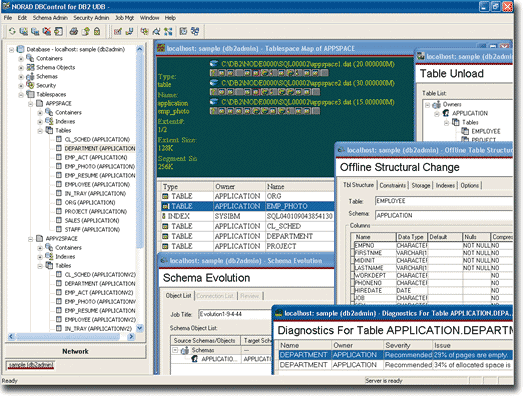Click the disconnect icon with red X
This screenshot has height=398, width=525.
(x=47, y=31)
